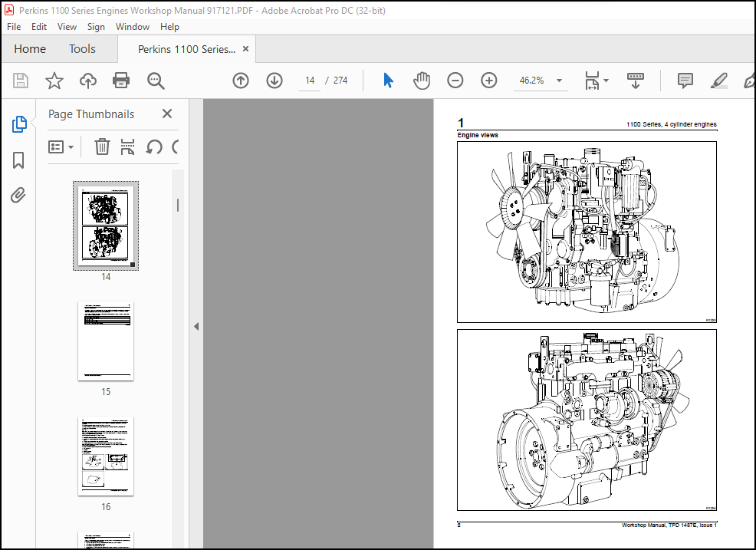The height and width of the screenshot is (550, 756).
Task: Click the scrolling mode keyboard-arrow icon
Action: point(636,81)
